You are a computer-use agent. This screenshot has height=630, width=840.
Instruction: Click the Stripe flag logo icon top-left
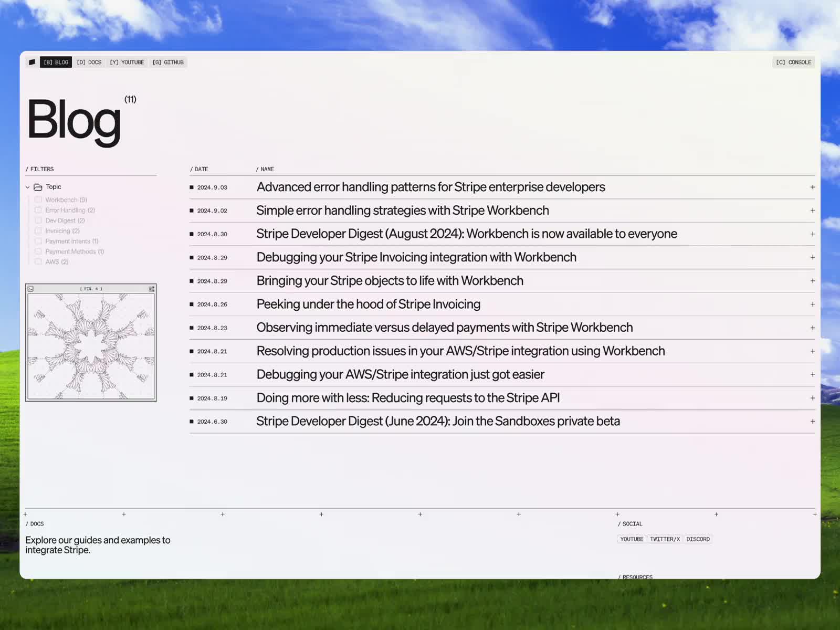tap(32, 62)
